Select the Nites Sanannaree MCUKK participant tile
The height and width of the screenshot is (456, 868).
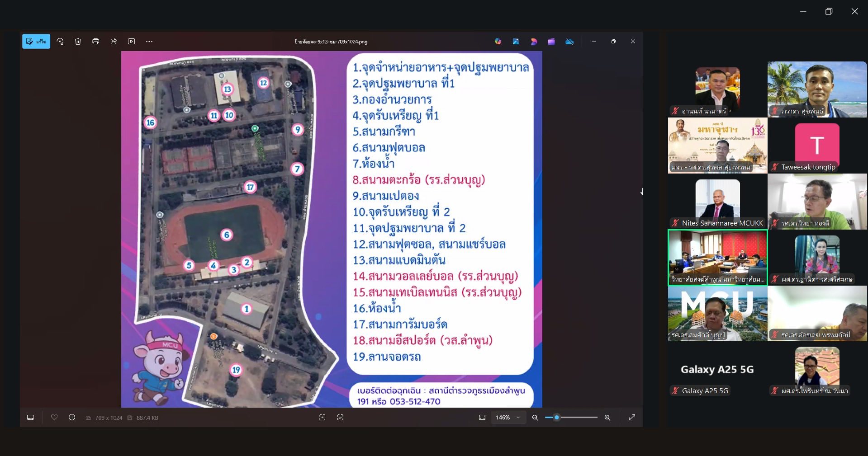click(717, 202)
